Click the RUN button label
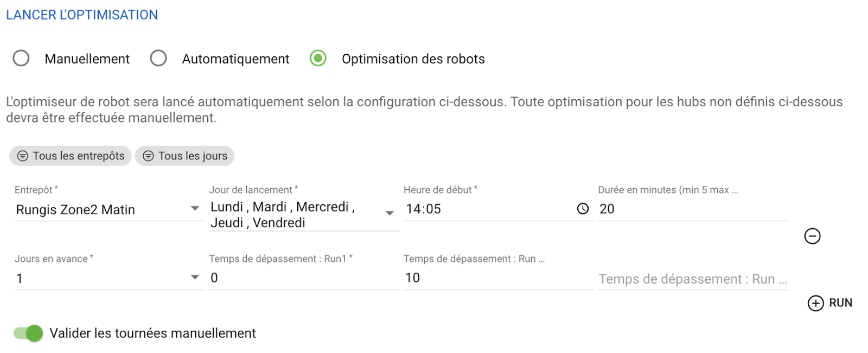This screenshot has height=353, width=868. pos(840,303)
